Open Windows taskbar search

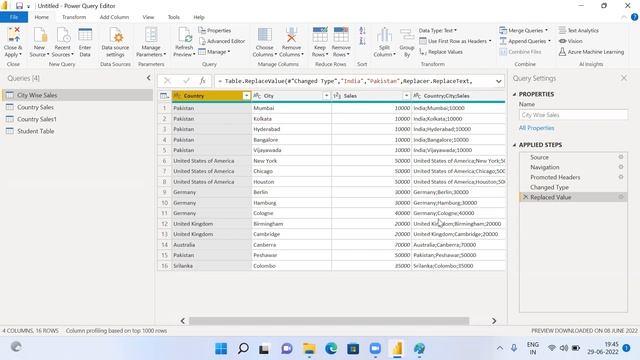click(243, 349)
